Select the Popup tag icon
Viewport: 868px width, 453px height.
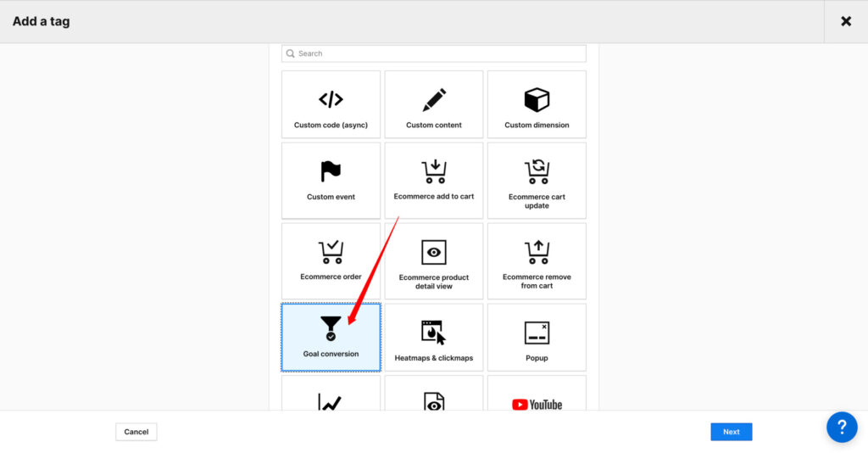(x=537, y=332)
